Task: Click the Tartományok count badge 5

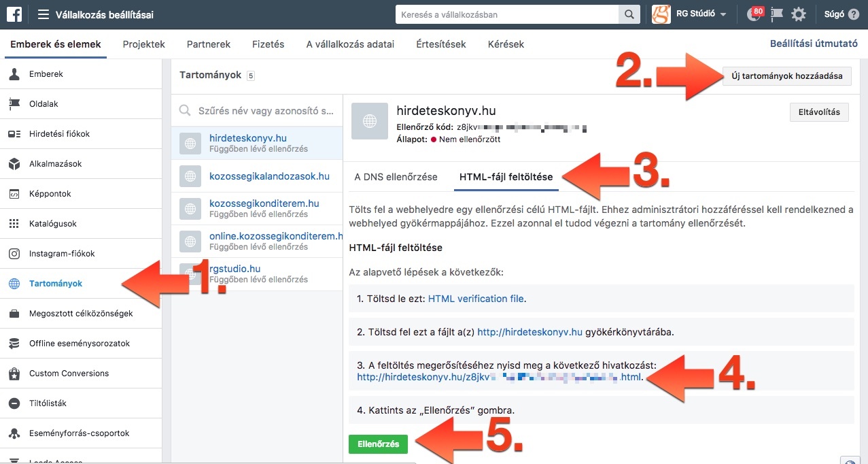Action: pos(251,76)
